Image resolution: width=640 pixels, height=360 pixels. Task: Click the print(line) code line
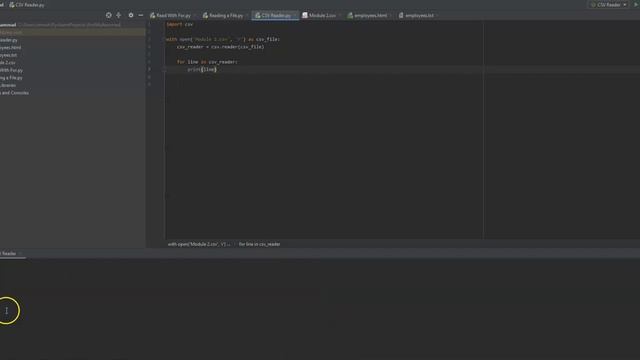tap(202, 69)
